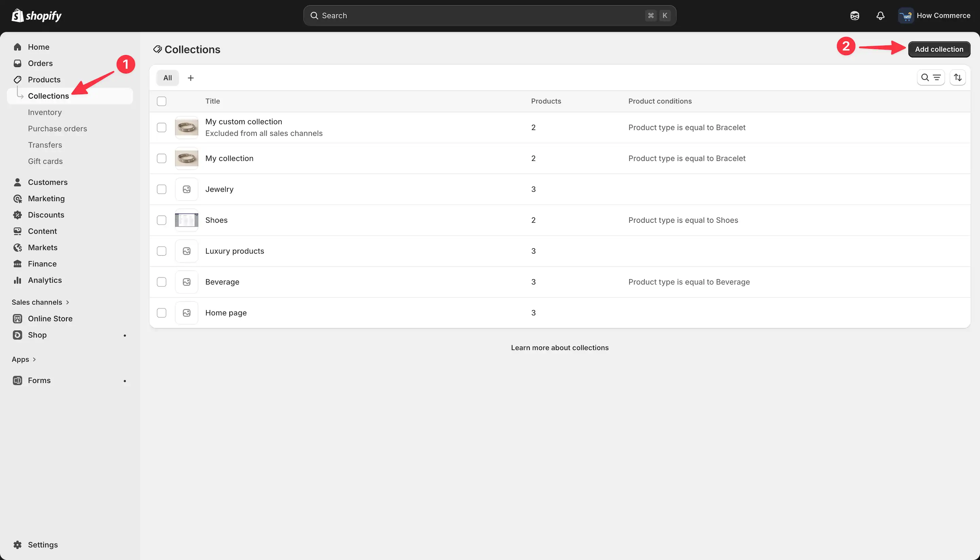
Task: Click the Title column header
Action: pos(212,101)
